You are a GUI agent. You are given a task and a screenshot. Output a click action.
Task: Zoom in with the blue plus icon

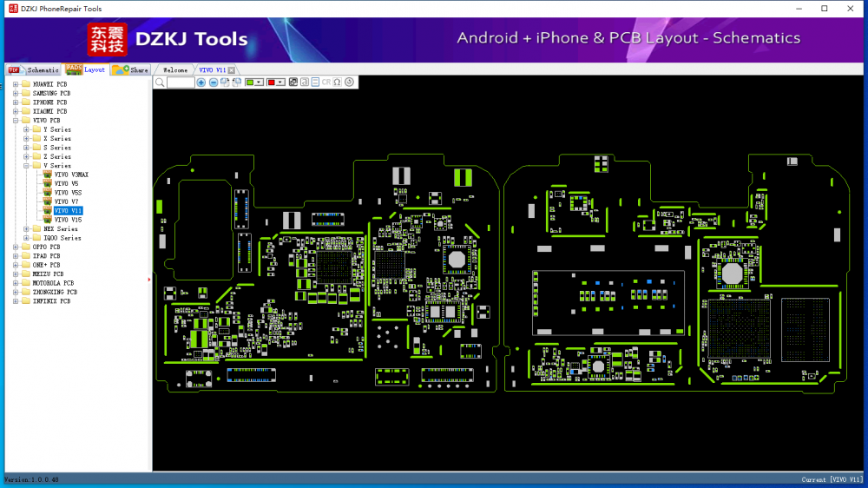click(x=201, y=82)
